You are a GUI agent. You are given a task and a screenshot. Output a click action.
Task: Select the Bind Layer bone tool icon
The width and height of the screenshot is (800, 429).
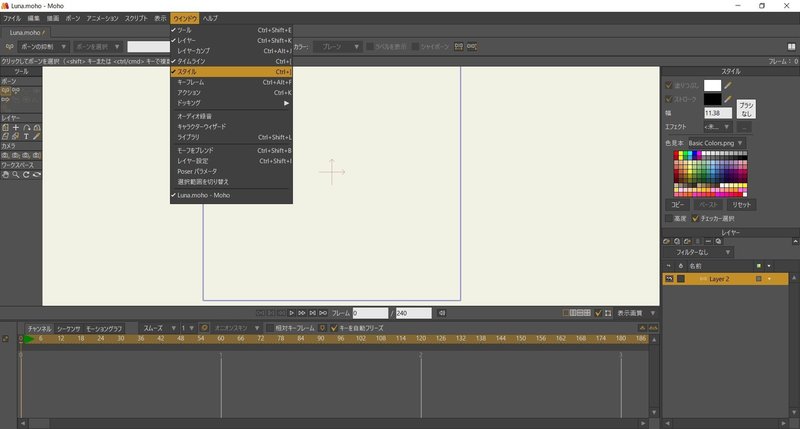pos(6,99)
